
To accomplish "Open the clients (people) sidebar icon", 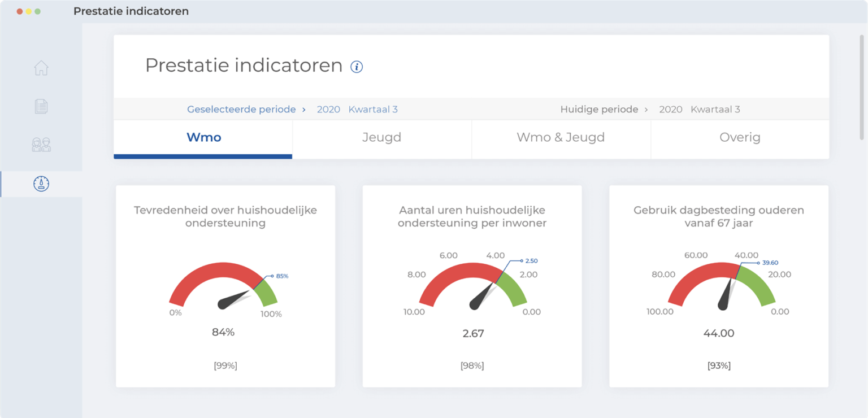I will click(41, 144).
